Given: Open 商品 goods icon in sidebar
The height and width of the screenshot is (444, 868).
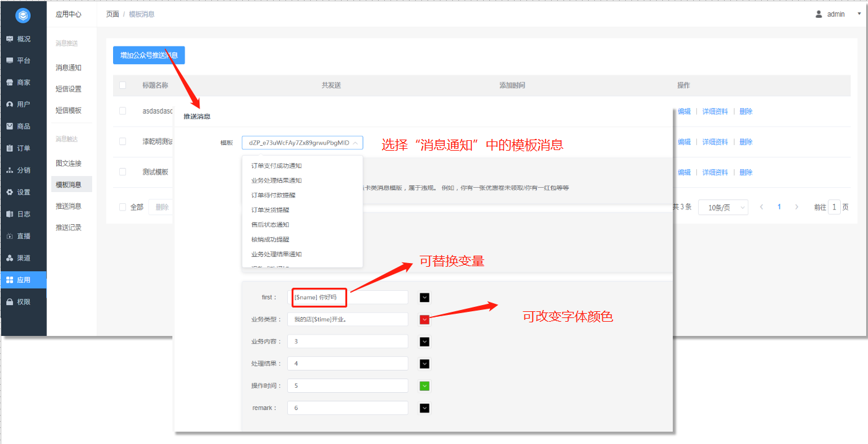Looking at the screenshot, I should pos(10,126).
